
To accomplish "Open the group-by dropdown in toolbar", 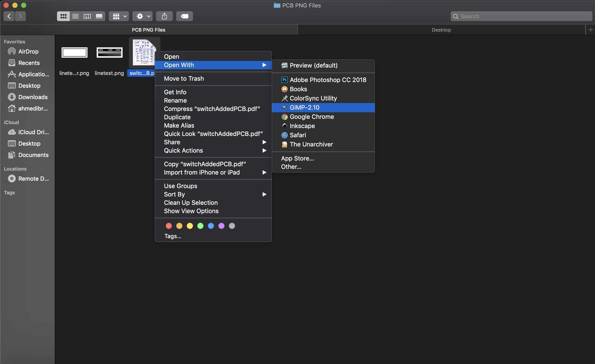I will tap(119, 16).
